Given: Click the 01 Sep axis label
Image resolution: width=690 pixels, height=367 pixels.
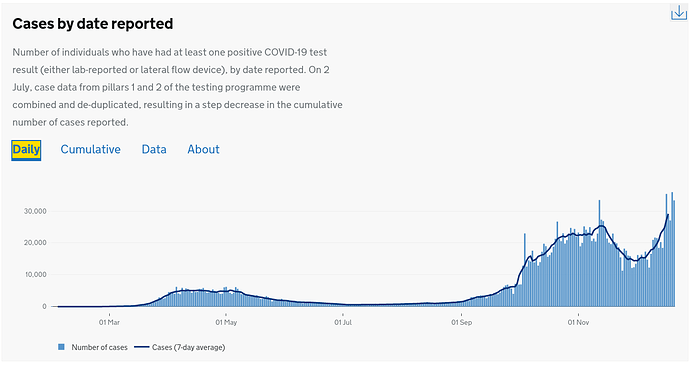Looking at the screenshot, I should tap(462, 323).
